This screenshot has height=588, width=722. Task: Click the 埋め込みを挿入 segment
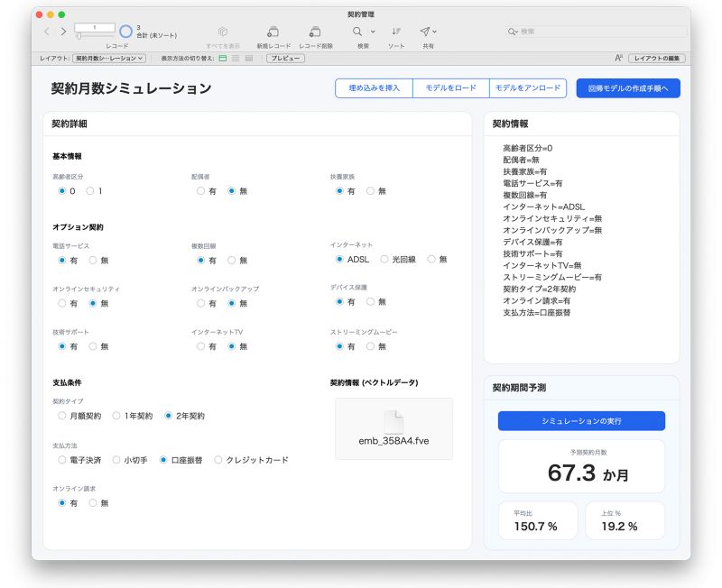point(374,87)
